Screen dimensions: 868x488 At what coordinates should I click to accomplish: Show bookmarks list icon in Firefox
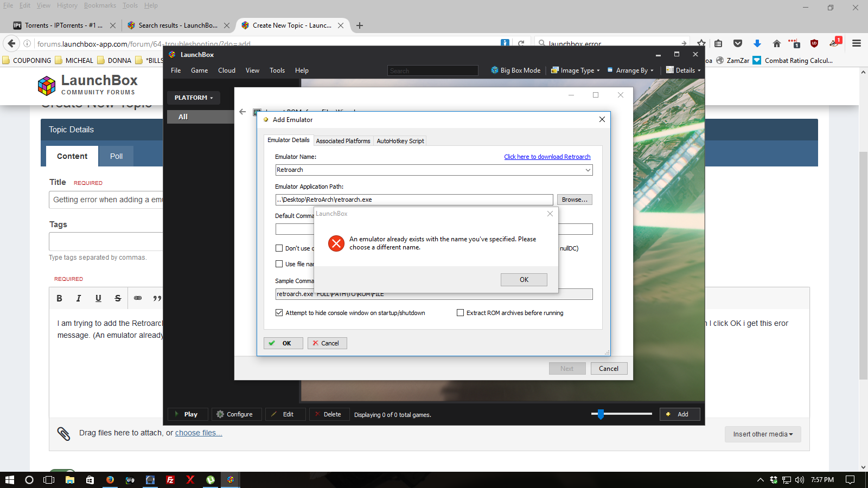(719, 43)
